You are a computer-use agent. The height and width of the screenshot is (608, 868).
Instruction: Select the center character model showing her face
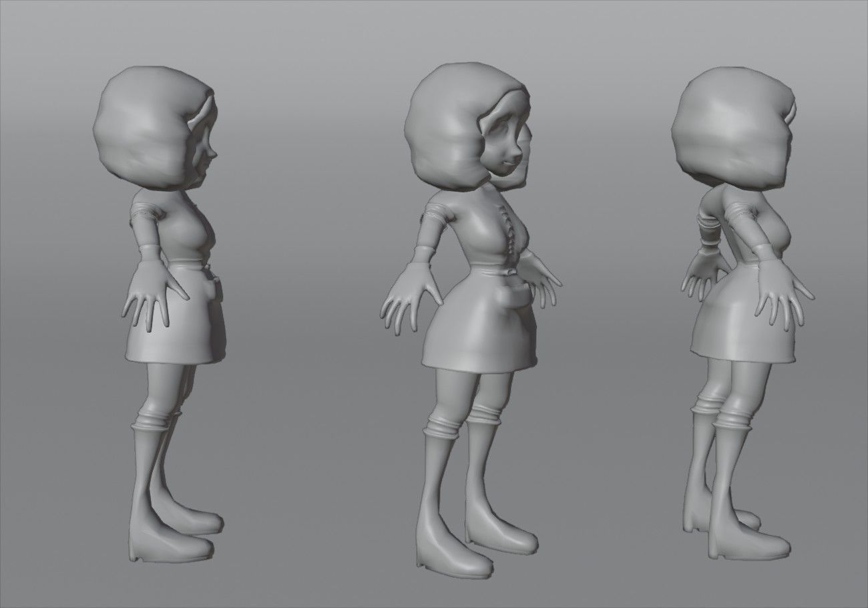click(471, 321)
